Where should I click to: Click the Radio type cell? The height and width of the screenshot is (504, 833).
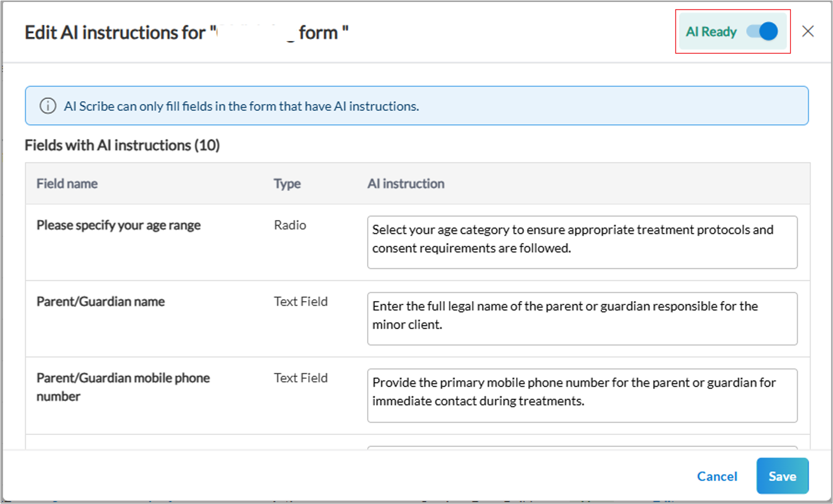[290, 225]
